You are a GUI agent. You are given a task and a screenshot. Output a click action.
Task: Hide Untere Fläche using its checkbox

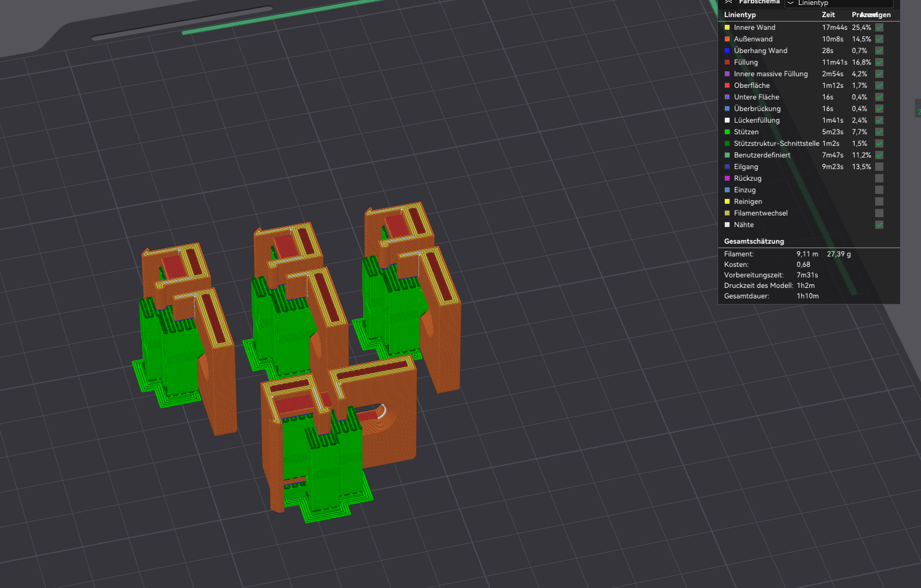[879, 97]
